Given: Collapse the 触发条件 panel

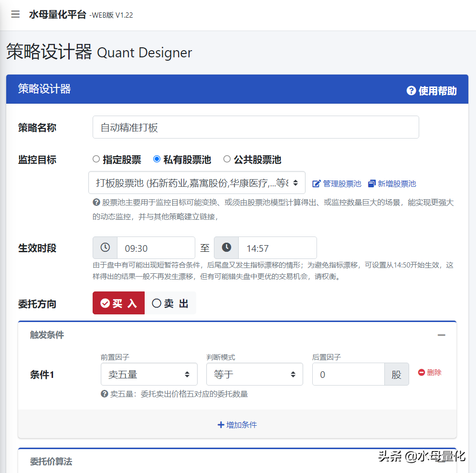Looking at the screenshot, I should coord(442,335).
